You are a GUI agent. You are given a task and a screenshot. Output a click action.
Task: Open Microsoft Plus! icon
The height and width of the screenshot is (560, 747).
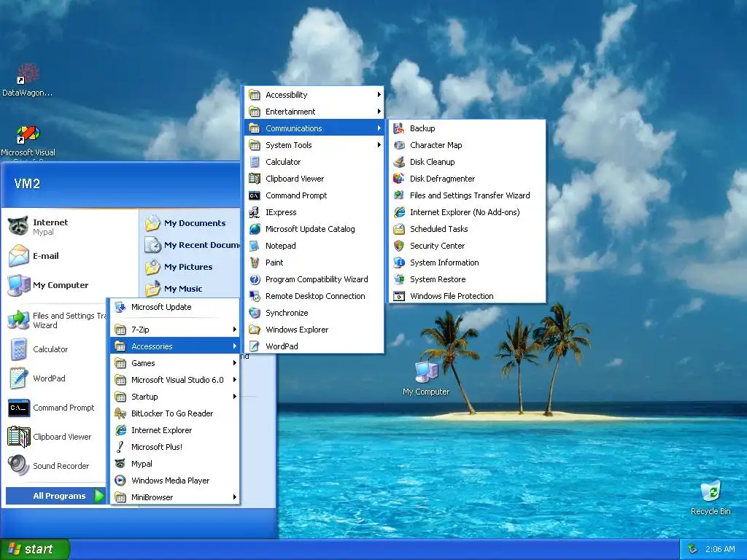120,447
